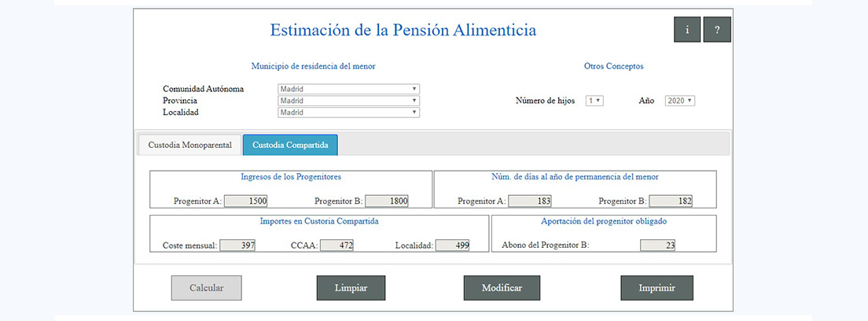Switch to Custodia Monoparental tab
Image resolution: width=868 pixels, height=321 pixels.
[x=190, y=146]
